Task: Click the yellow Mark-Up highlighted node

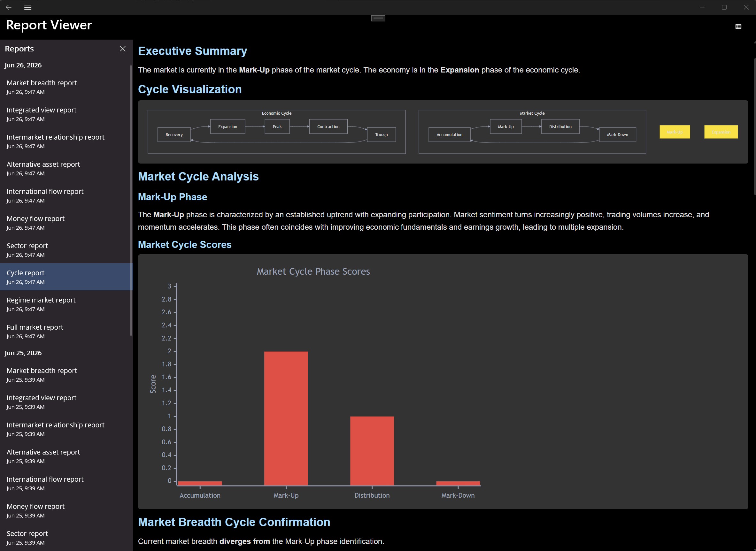Action: [675, 132]
